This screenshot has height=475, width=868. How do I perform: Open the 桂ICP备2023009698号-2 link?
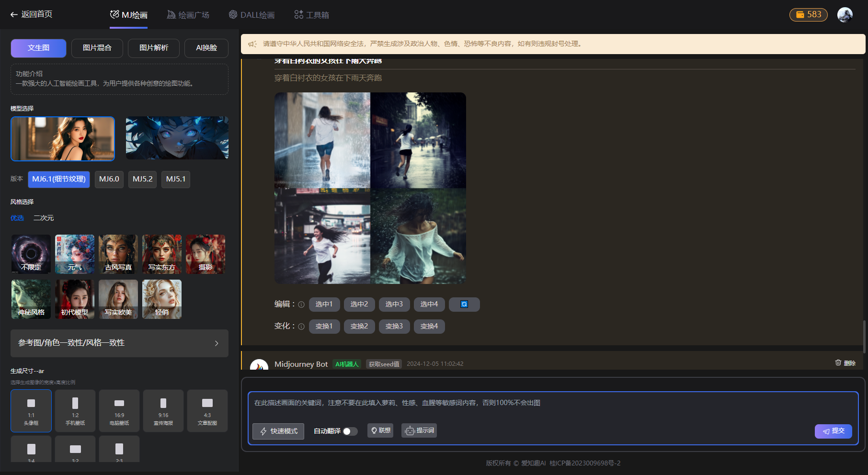click(x=585, y=463)
